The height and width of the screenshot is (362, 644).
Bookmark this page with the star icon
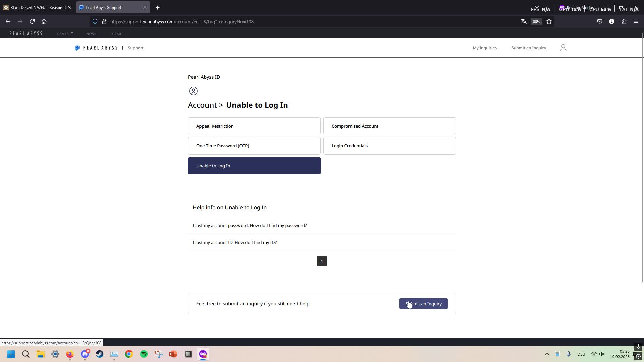(x=549, y=21)
